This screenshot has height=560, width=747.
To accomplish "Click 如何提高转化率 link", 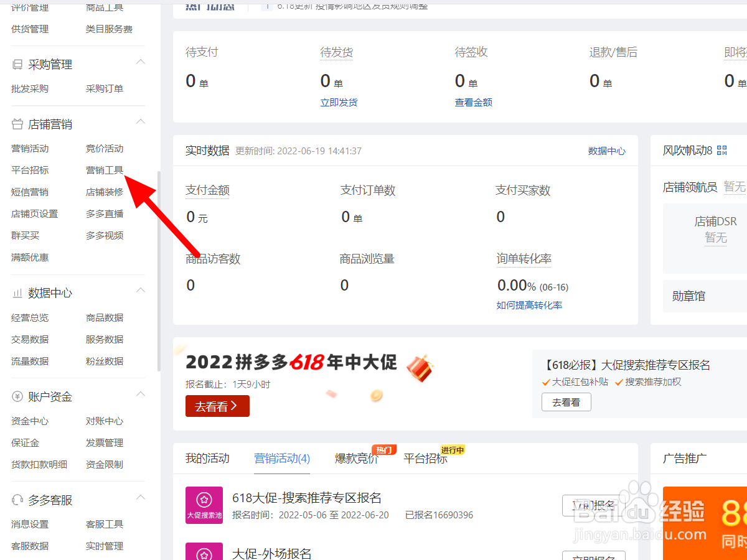I will (x=530, y=306).
